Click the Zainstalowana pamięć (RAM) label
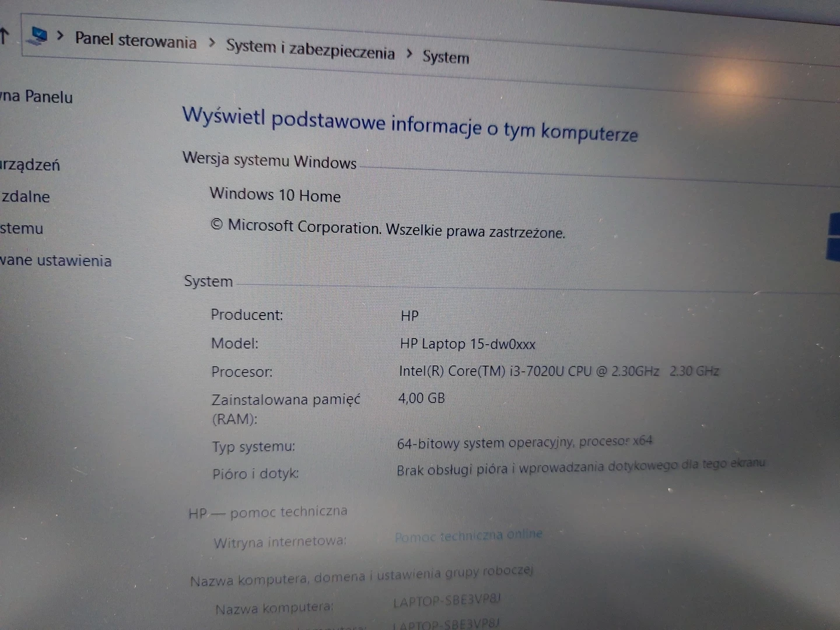The width and height of the screenshot is (840, 630). click(286, 409)
